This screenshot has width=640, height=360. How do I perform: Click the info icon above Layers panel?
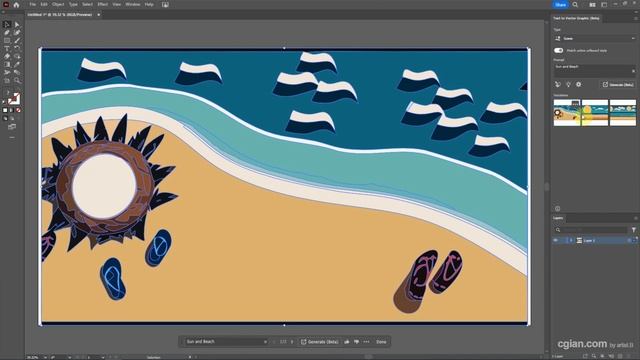point(558,209)
